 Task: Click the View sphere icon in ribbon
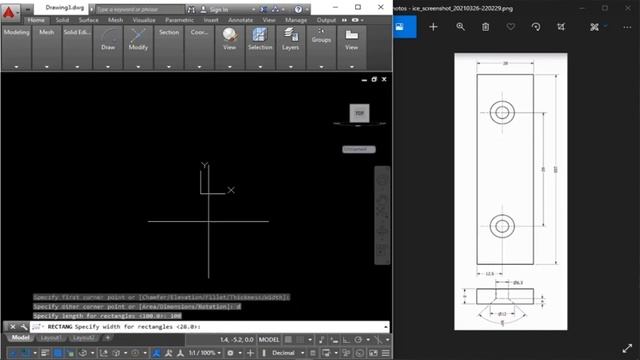(230, 35)
